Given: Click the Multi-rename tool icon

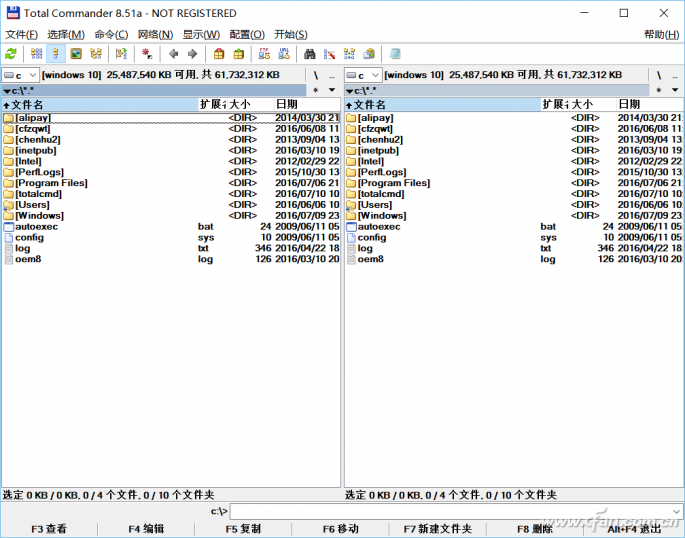Looking at the screenshot, I should click(x=329, y=54).
